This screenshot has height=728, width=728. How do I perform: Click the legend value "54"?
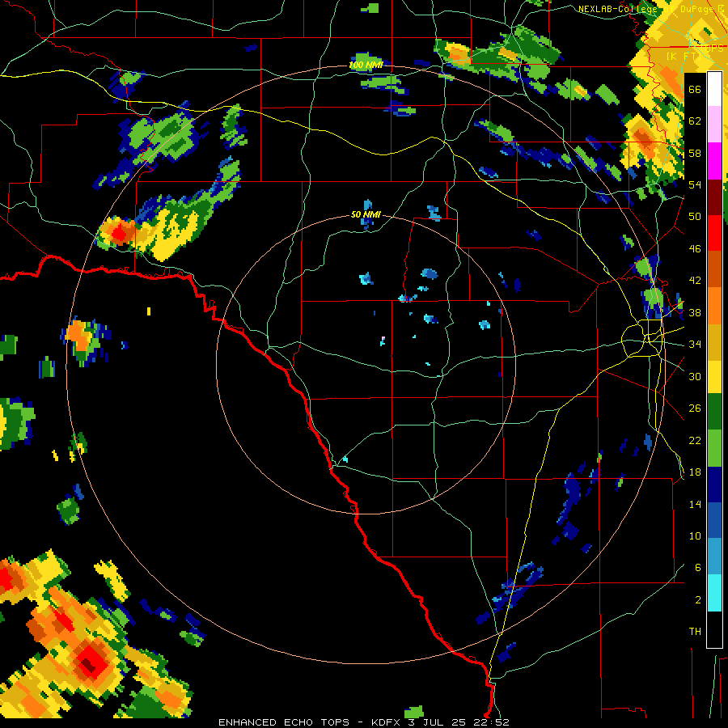point(695,184)
